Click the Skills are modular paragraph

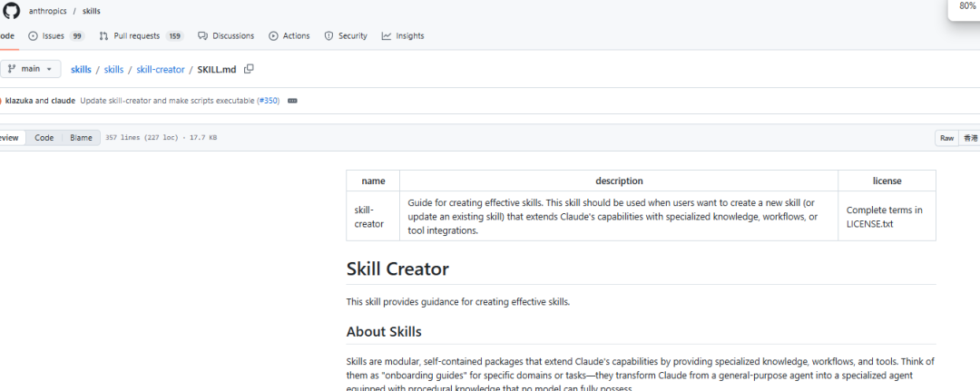(x=641, y=375)
